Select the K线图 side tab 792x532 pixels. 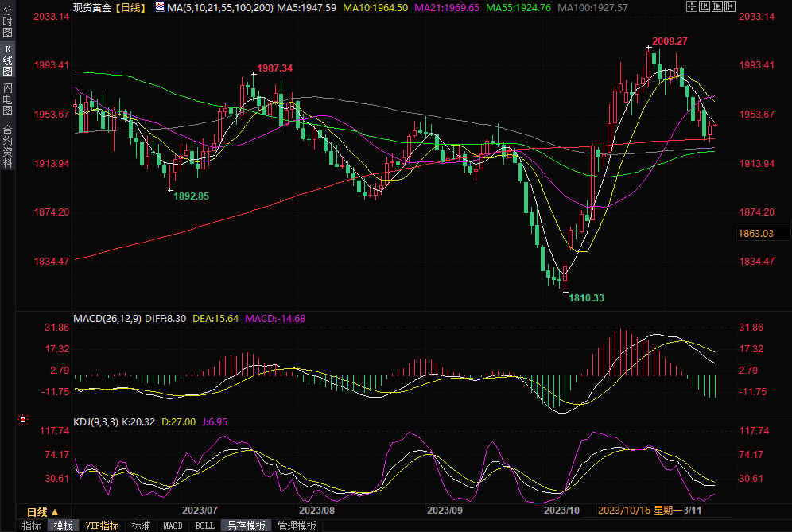pyautogui.click(x=7, y=60)
